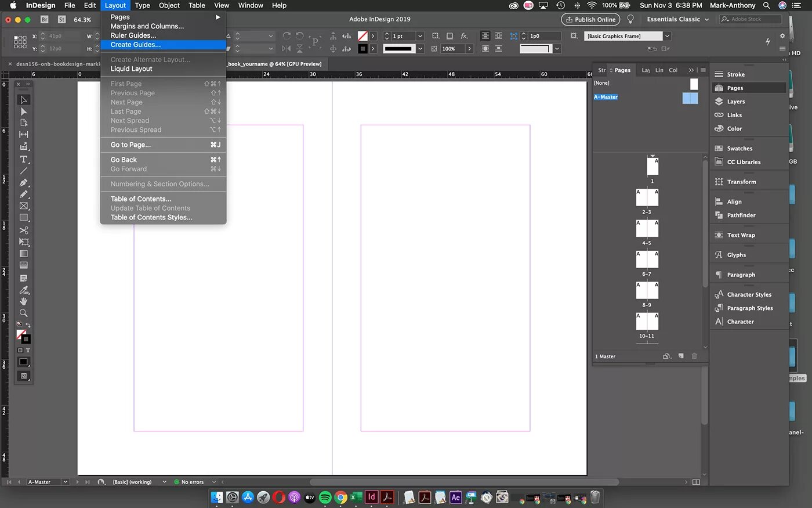Click the Publish Online button
812x508 pixels.
[x=590, y=19]
